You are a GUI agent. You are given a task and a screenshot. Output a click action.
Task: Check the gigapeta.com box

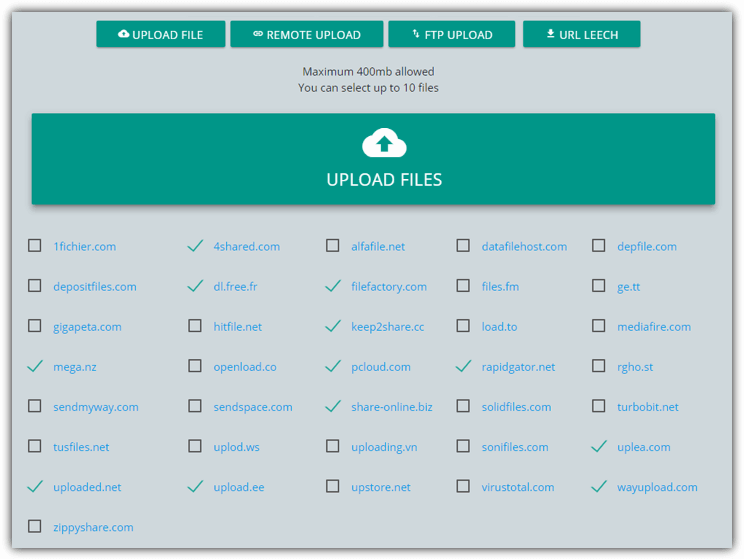[35, 326]
